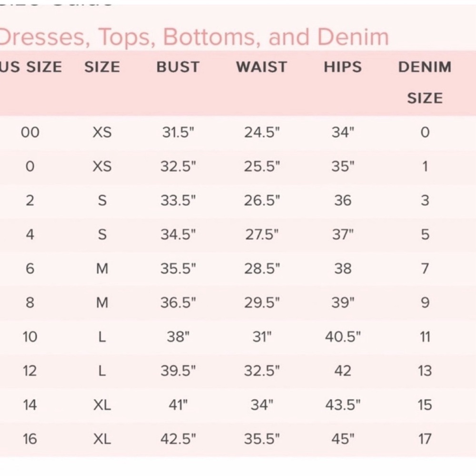Screen dimensions: 476x476
Task: Select the US size 00 cell
Action: (30, 132)
